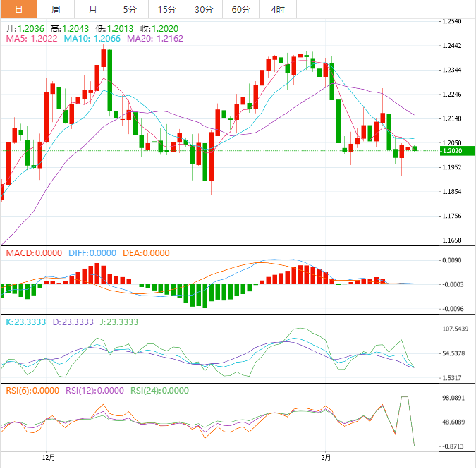Click the 12月 date marker on time axis
Viewport: 476px width, 469px height.
click(49, 458)
